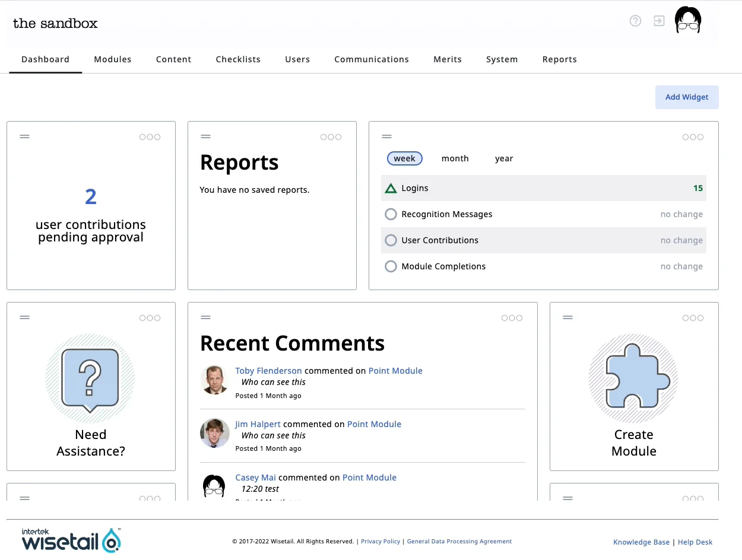Open the user profile avatar in header

688,21
